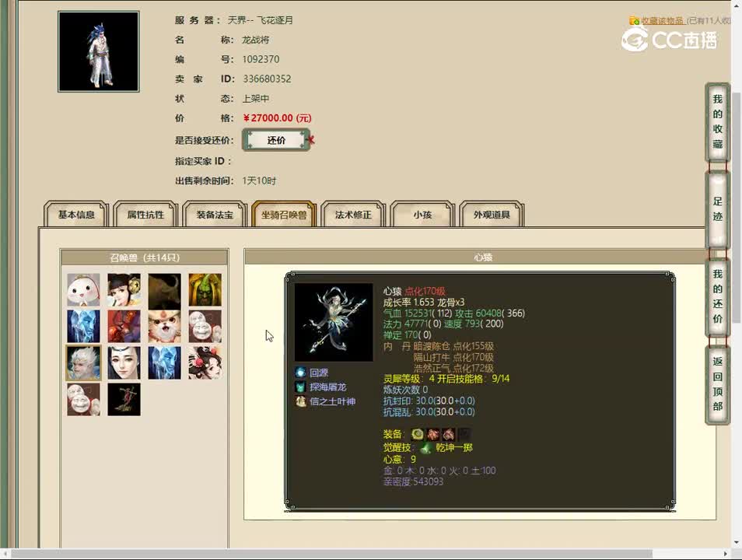Select ice crystal summon beside pale woman
The width and height of the screenshot is (742, 560).
[164, 362]
